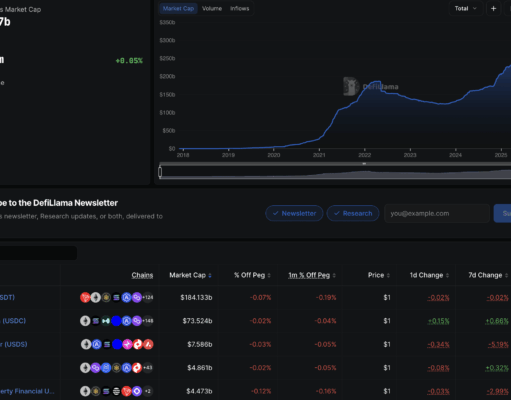Click the +0.15% 1d change for USDC
The image size is (511, 400).
coord(438,321)
